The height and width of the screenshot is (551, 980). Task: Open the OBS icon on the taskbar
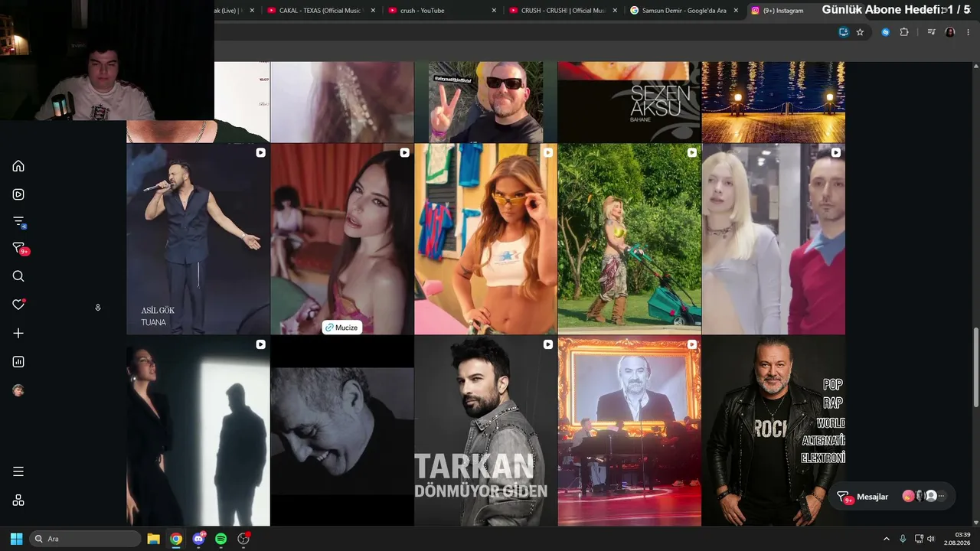tap(243, 539)
